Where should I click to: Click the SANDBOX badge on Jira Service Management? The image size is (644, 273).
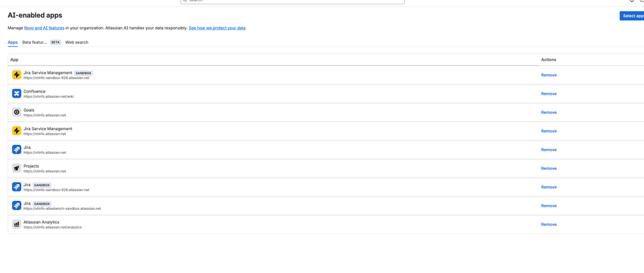83,73
